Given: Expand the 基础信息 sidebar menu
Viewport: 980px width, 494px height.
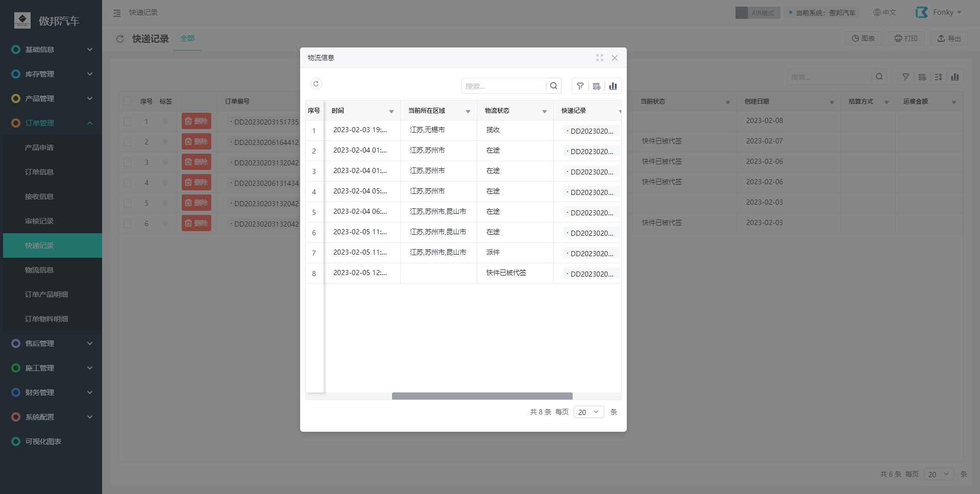Looking at the screenshot, I should pyautogui.click(x=51, y=50).
